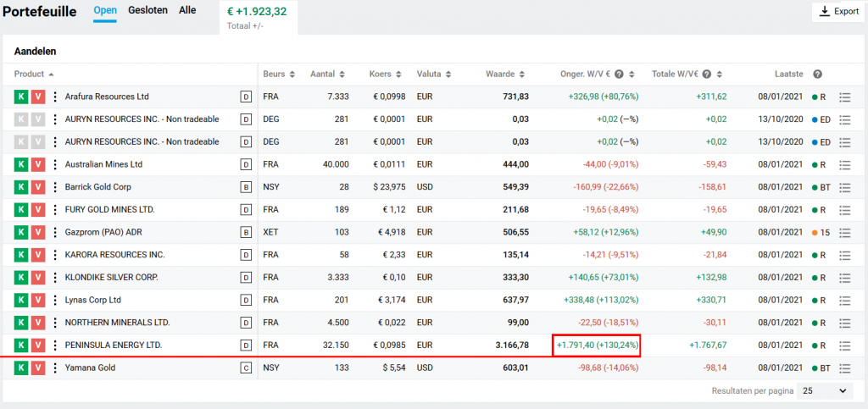
Task: Click +338,48 (+113,02%) result for Lynas Corp
Action: (x=601, y=301)
